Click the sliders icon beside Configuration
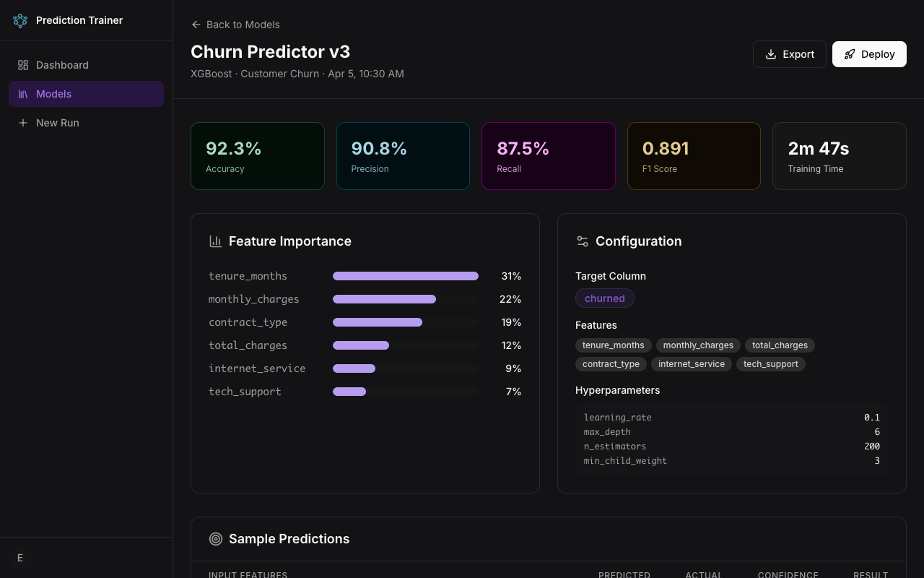 pyautogui.click(x=583, y=241)
